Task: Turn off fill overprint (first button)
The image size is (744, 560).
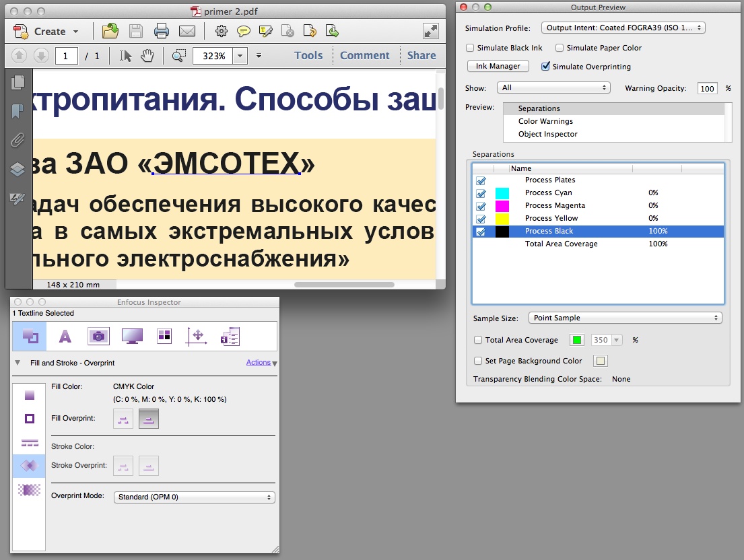Action: point(123,419)
